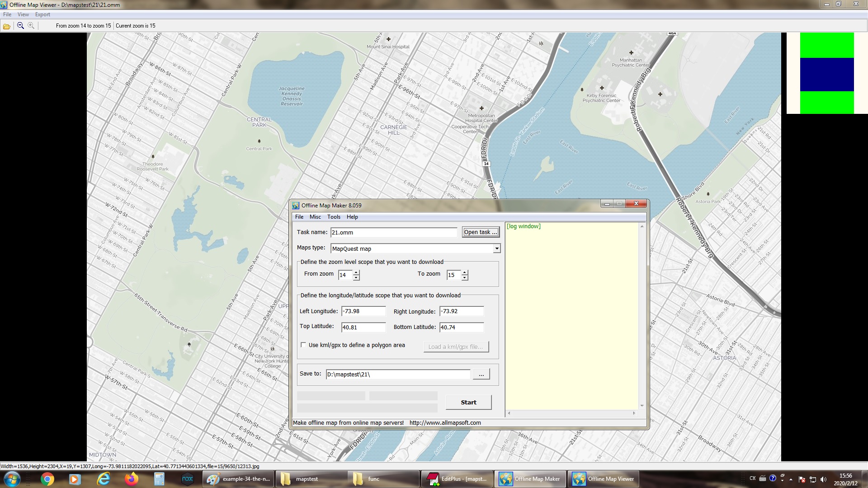Click the blue help tray icon
Image resolution: width=868 pixels, height=488 pixels.
(x=773, y=478)
